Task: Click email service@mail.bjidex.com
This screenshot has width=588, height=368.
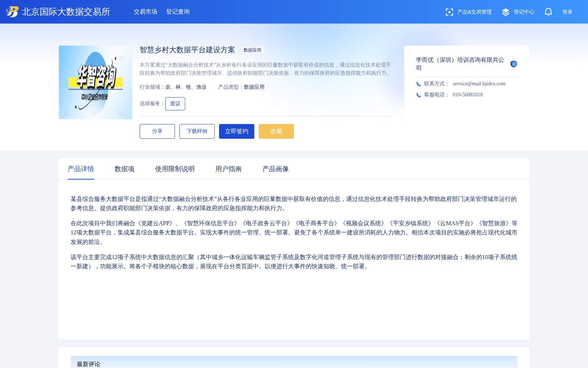Action: [x=479, y=84]
